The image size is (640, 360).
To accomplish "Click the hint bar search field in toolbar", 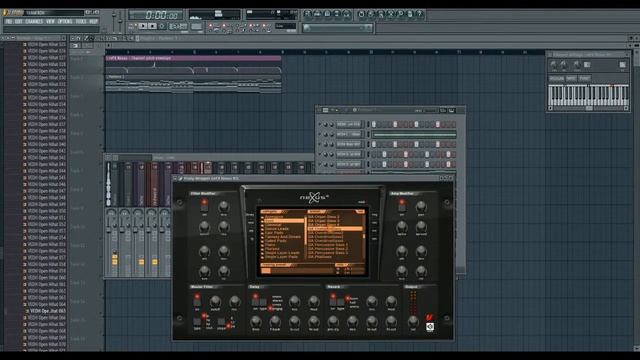I will (x=338, y=27).
